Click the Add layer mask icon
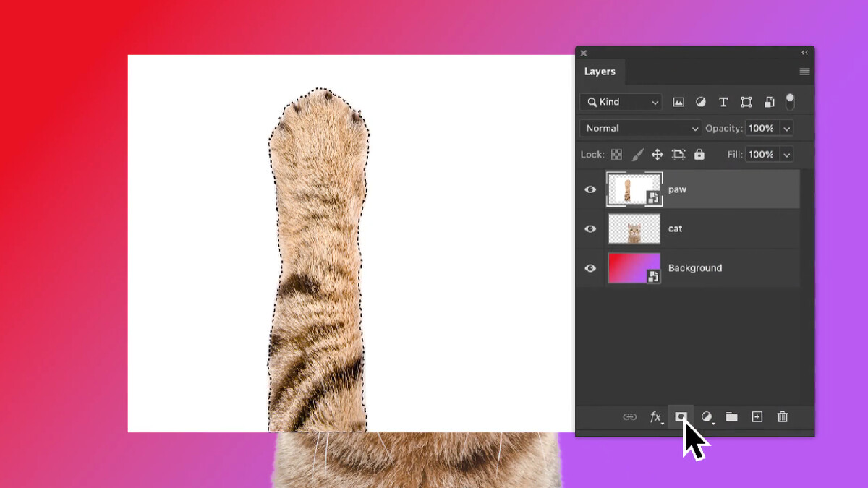The width and height of the screenshot is (868, 488). pyautogui.click(x=681, y=417)
